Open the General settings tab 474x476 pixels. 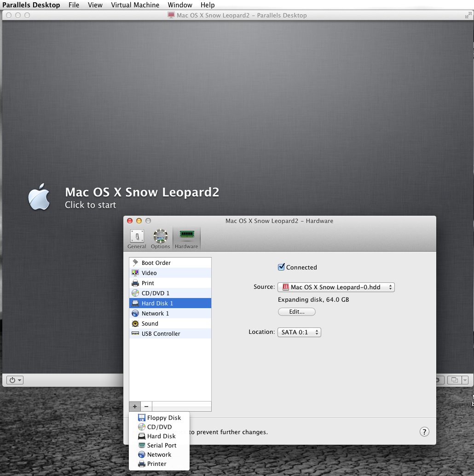137,239
